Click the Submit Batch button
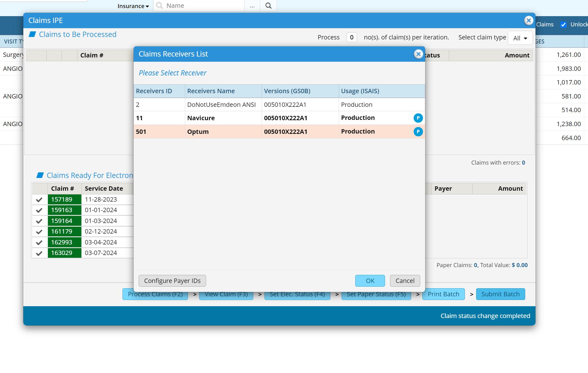Image resolution: width=588 pixels, height=373 pixels. [500, 294]
